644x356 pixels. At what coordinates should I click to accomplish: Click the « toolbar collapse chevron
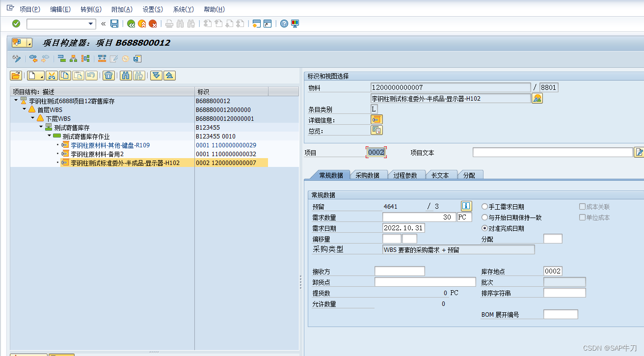(x=103, y=24)
